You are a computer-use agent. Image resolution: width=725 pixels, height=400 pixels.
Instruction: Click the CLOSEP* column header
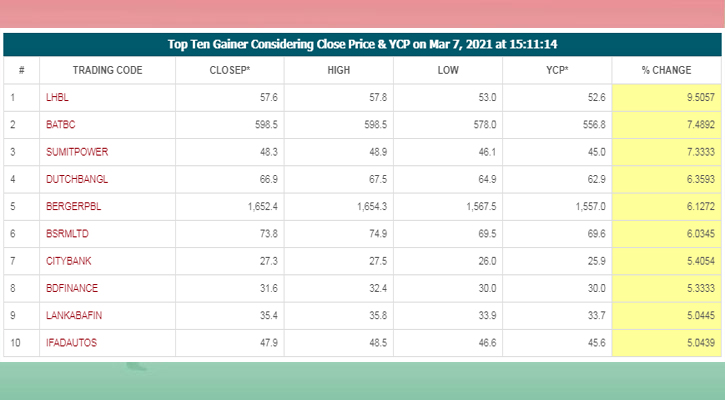229,70
